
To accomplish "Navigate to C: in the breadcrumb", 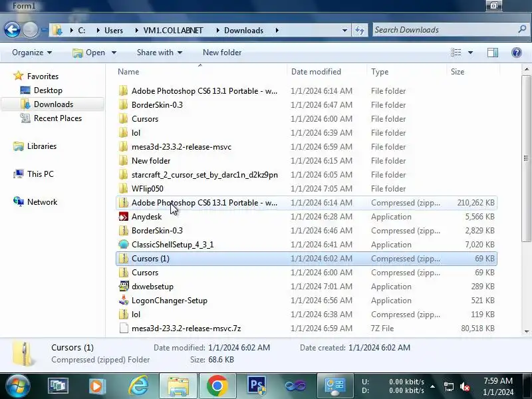I will (82, 30).
